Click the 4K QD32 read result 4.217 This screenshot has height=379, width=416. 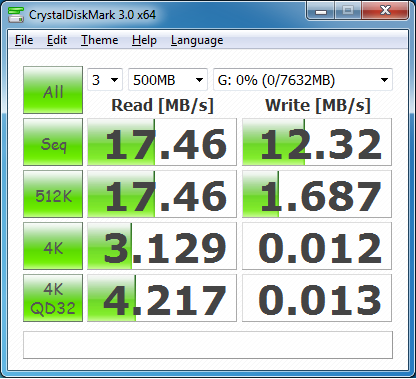[162, 298]
